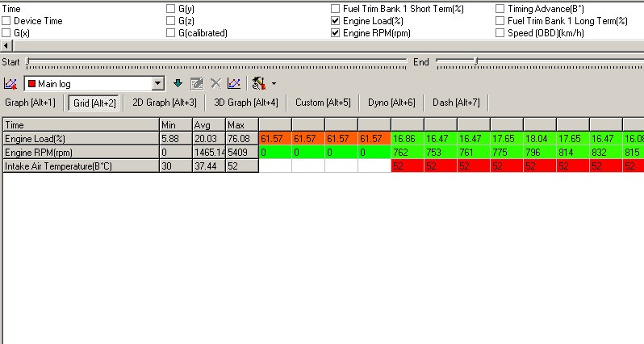Expand the Main log dropdown

(x=158, y=84)
